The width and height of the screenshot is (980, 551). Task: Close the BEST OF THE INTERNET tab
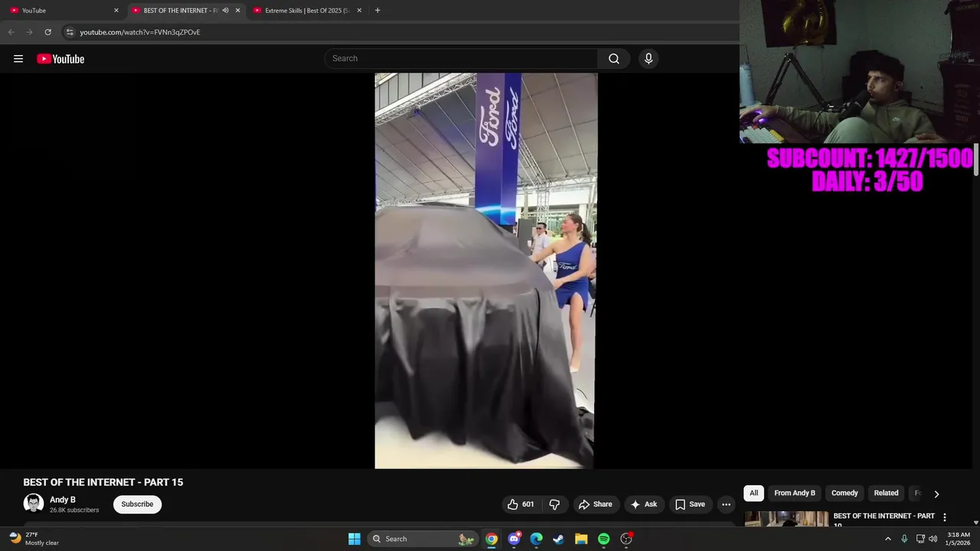coord(237,11)
